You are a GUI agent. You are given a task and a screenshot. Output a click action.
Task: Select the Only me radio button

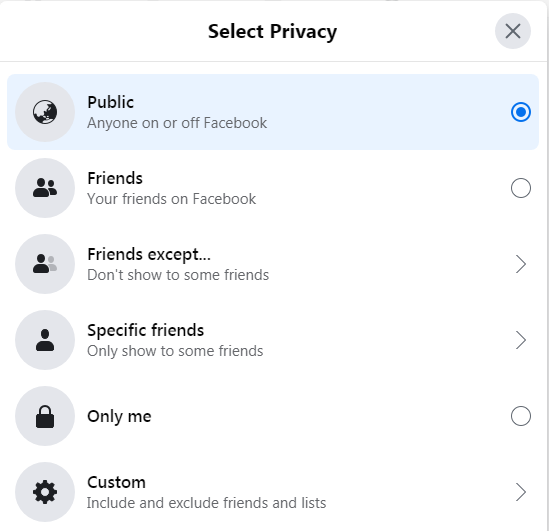point(521,416)
